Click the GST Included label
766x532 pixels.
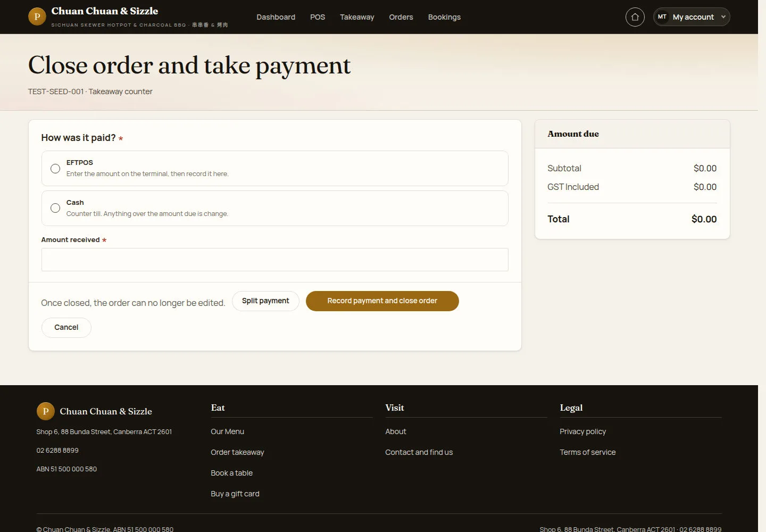(573, 187)
